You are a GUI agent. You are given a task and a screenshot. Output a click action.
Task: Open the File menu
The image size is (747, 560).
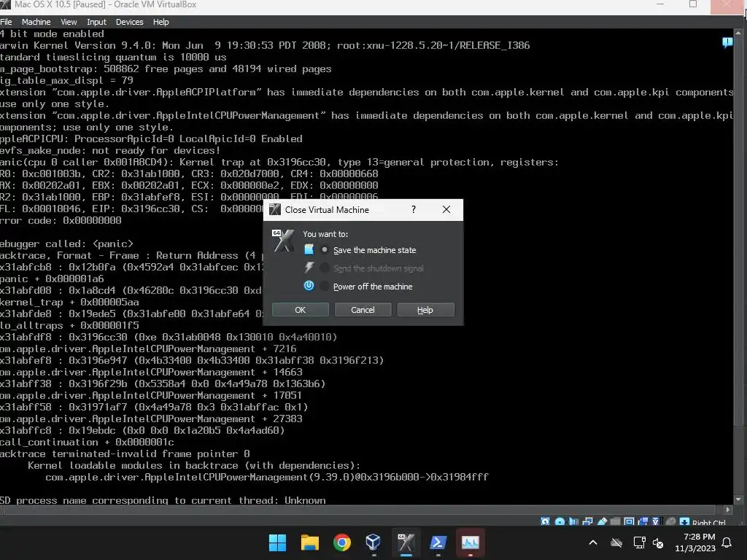pos(6,22)
